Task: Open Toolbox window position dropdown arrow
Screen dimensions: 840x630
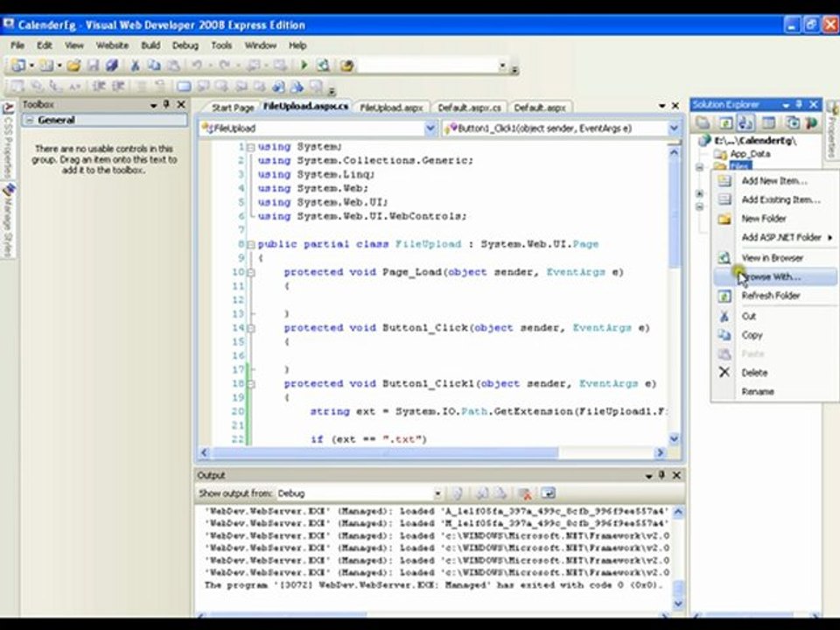Action: [x=153, y=105]
